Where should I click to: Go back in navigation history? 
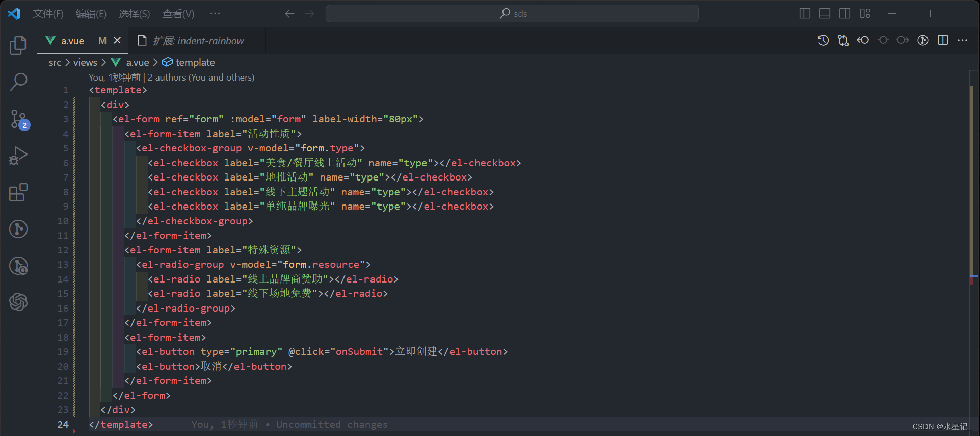(x=289, y=14)
